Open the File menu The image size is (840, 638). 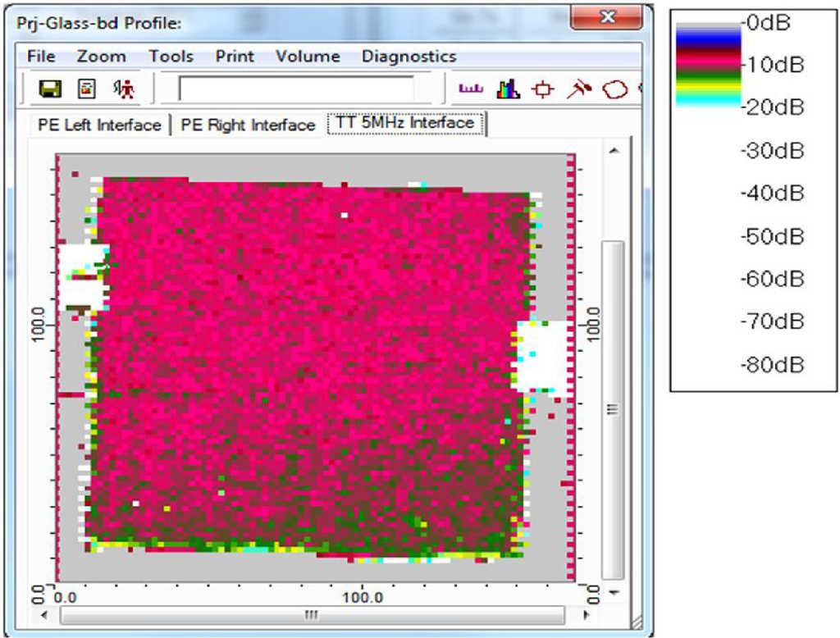tap(41, 57)
